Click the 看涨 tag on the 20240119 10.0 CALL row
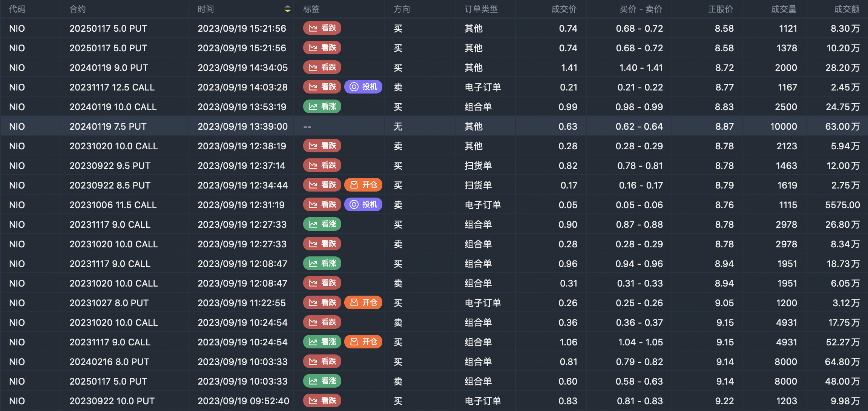Viewport: 868px width, 411px height. point(322,107)
